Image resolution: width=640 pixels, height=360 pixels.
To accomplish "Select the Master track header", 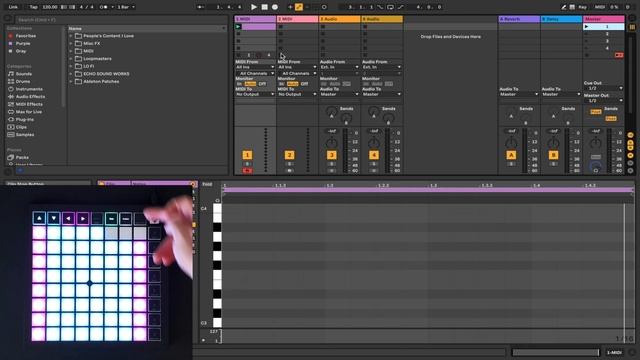I will pyautogui.click(x=604, y=19).
